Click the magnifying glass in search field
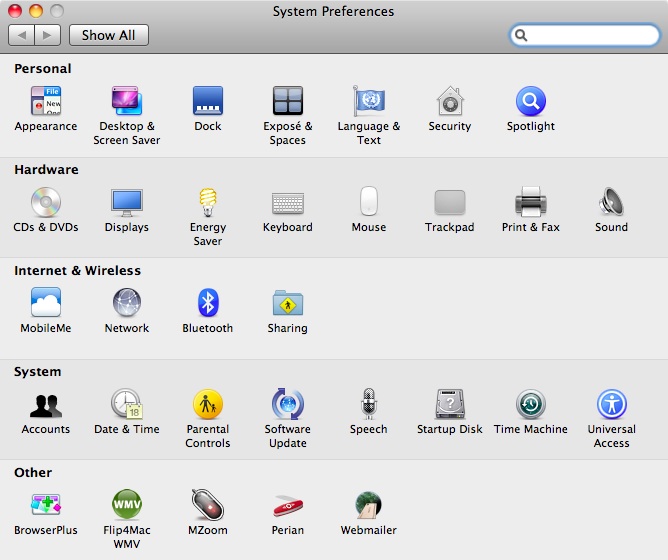The width and height of the screenshot is (668, 560). (x=521, y=35)
